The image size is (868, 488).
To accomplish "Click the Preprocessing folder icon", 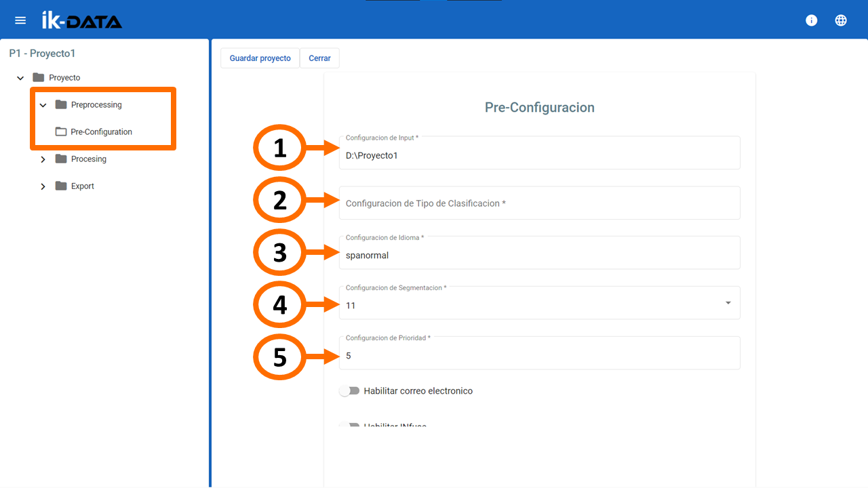I will coord(61,104).
